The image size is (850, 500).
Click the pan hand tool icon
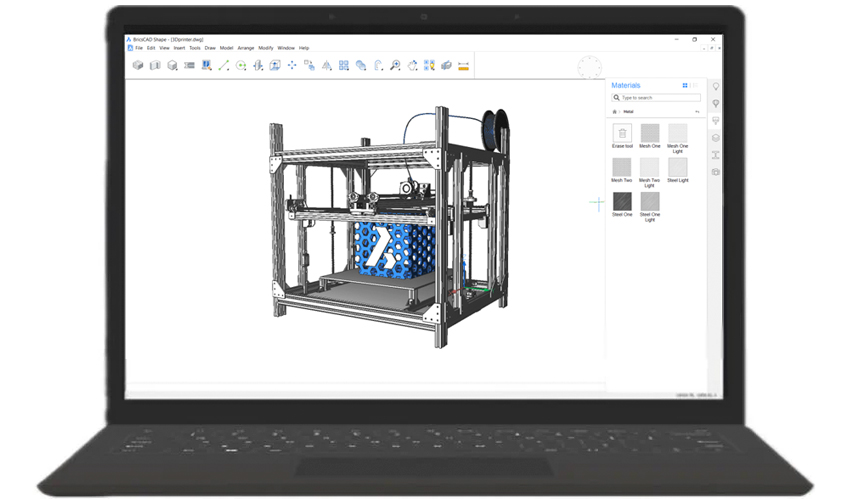(x=412, y=65)
